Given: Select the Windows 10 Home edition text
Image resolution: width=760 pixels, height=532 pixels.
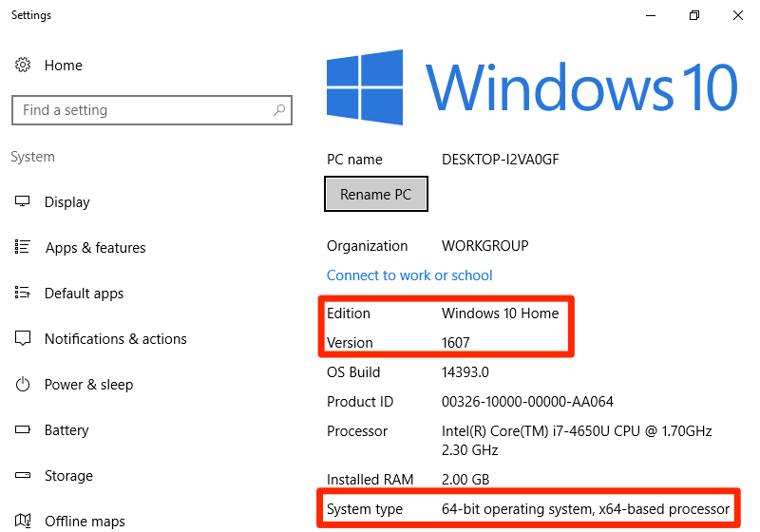Looking at the screenshot, I should (501, 313).
